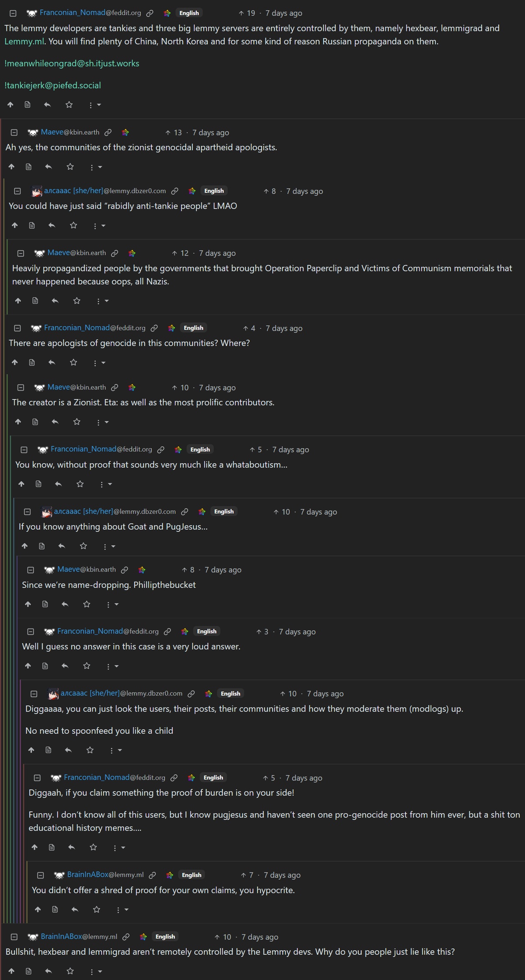Save the Operation Paperclip comment with star

[77, 301]
